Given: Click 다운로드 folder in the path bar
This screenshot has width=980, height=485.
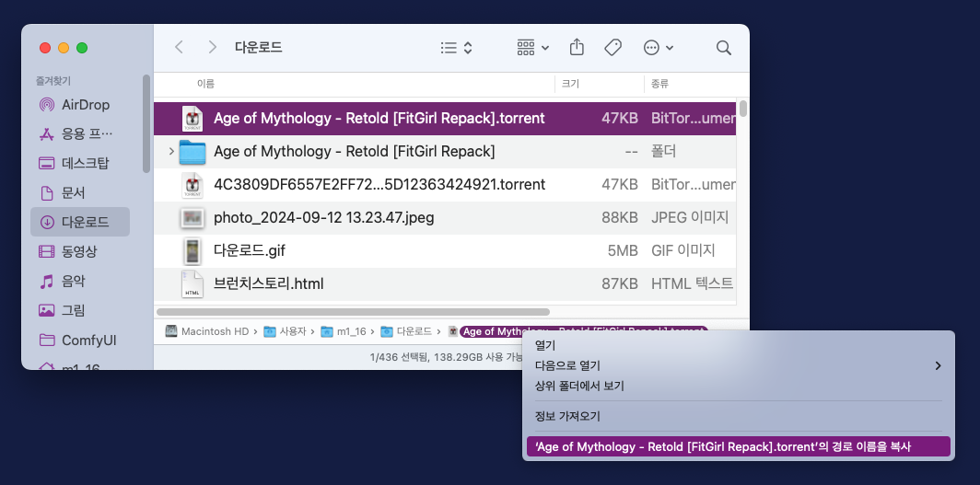Looking at the screenshot, I should pos(406,331).
